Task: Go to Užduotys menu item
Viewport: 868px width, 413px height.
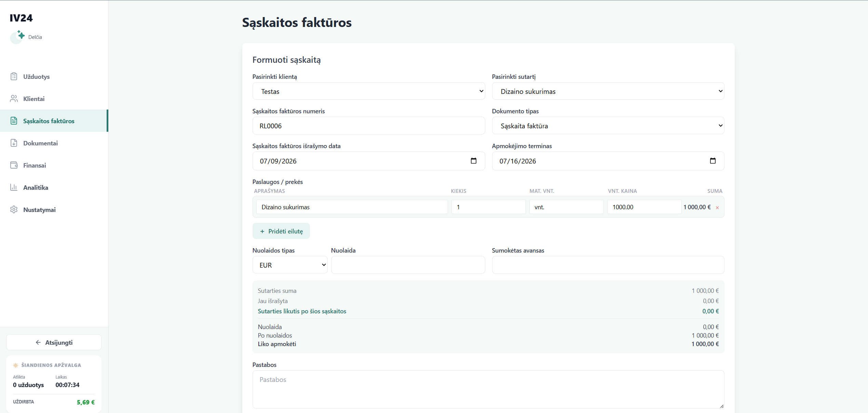Action: [54, 76]
